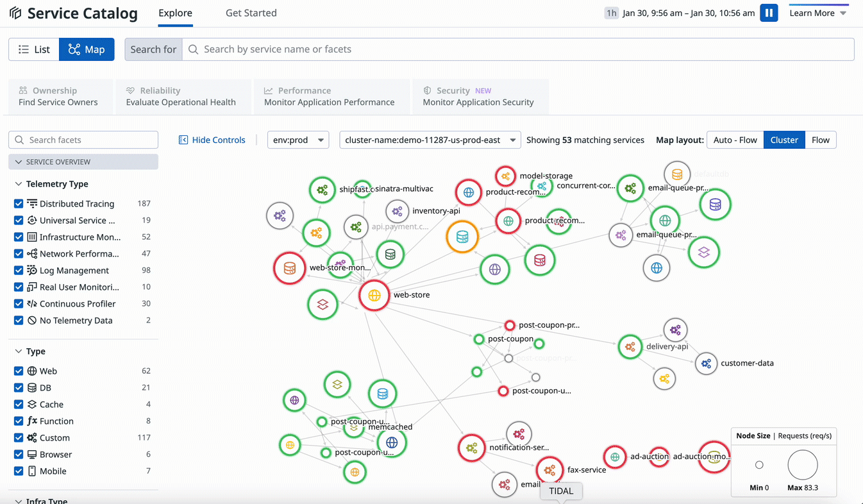
Task: Click Hide Controls link
Action: point(212,140)
